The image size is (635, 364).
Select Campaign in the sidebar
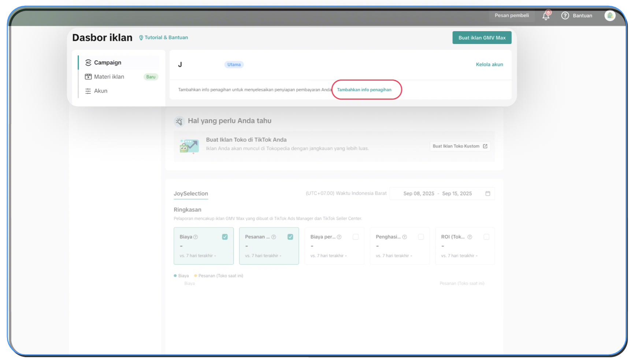pos(107,63)
